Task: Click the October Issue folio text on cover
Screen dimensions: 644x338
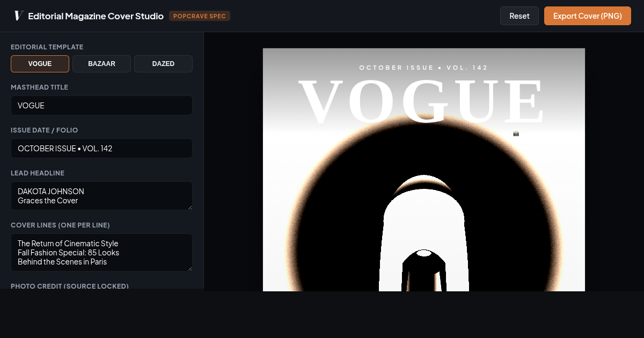Action: click(423, 68)
